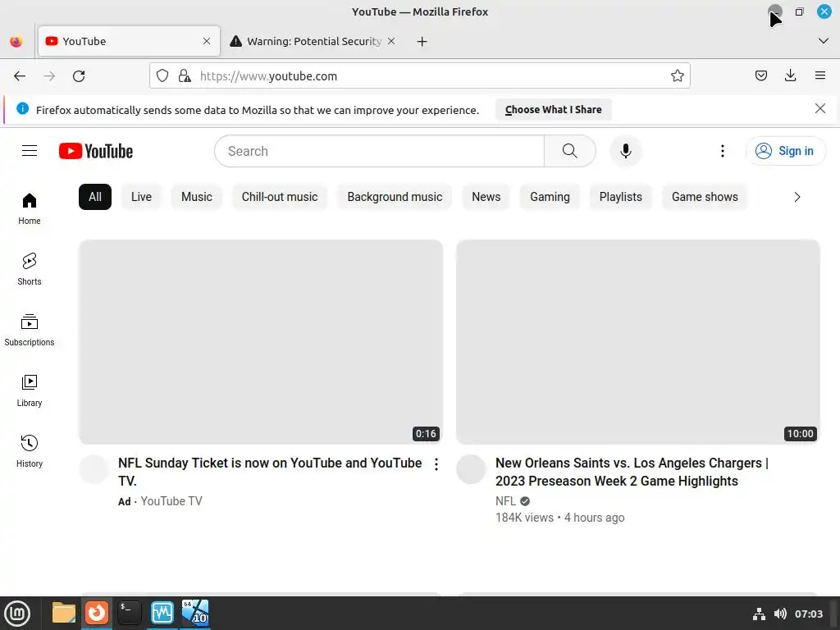The width and height of the screenshot is (840, 630).
Task: Open Shorts in sidebar
Action: 30,269
